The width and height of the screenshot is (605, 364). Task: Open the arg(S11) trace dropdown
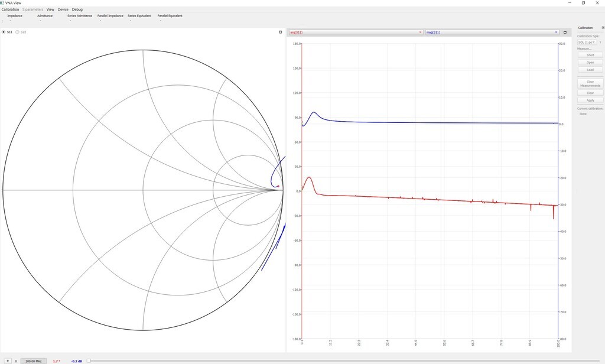tap(356, 32)
